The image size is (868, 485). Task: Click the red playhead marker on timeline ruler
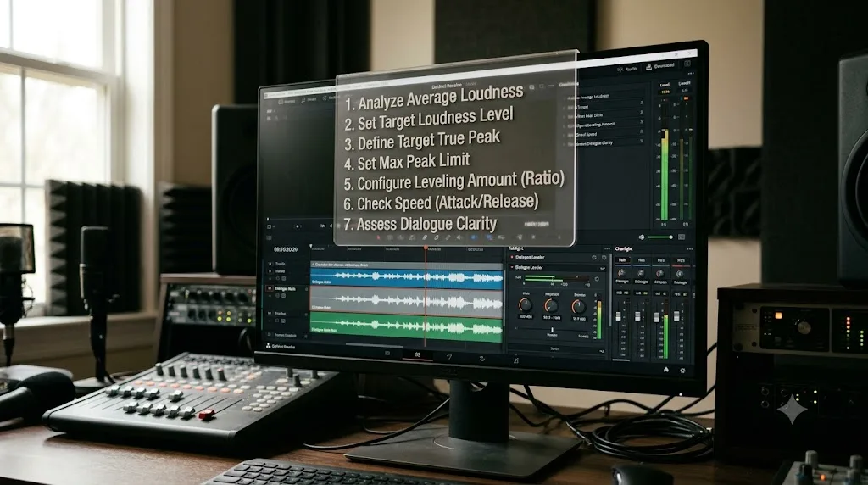(426, 248)
